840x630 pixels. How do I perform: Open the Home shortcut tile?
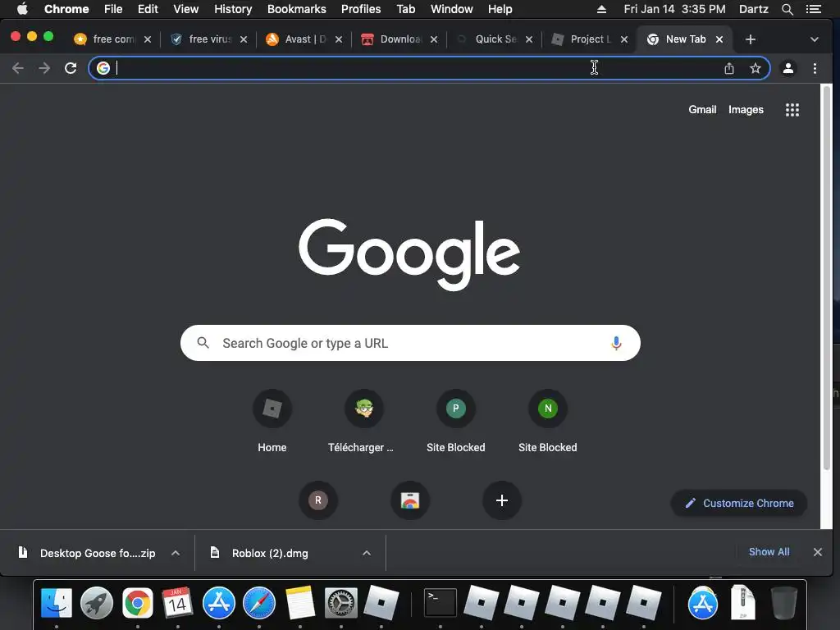[x=272, y=422]
